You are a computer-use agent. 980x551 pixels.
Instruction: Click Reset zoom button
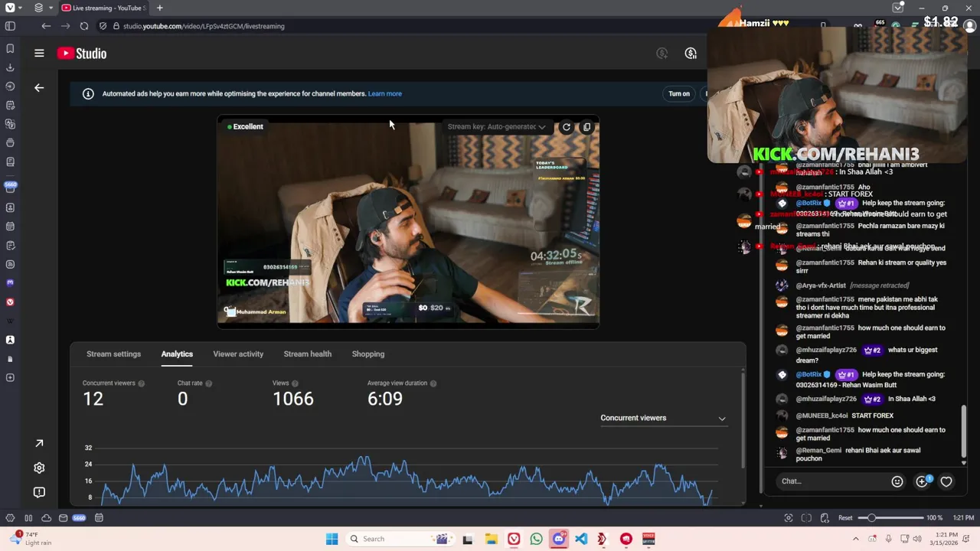click(845, 518)
